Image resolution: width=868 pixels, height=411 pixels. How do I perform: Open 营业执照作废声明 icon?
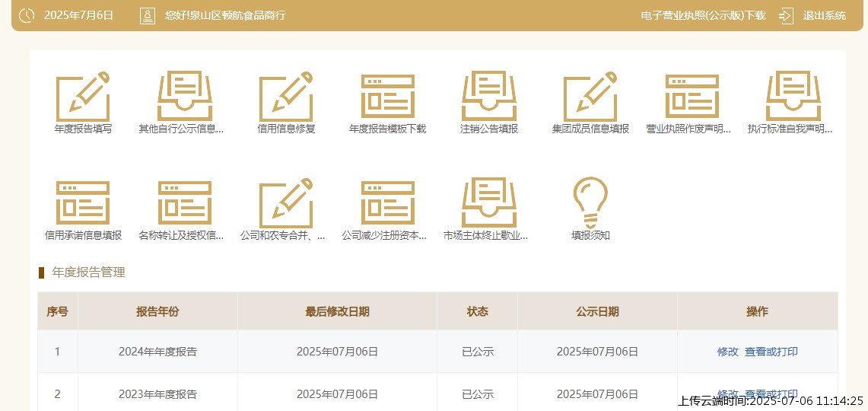point(692,96)
